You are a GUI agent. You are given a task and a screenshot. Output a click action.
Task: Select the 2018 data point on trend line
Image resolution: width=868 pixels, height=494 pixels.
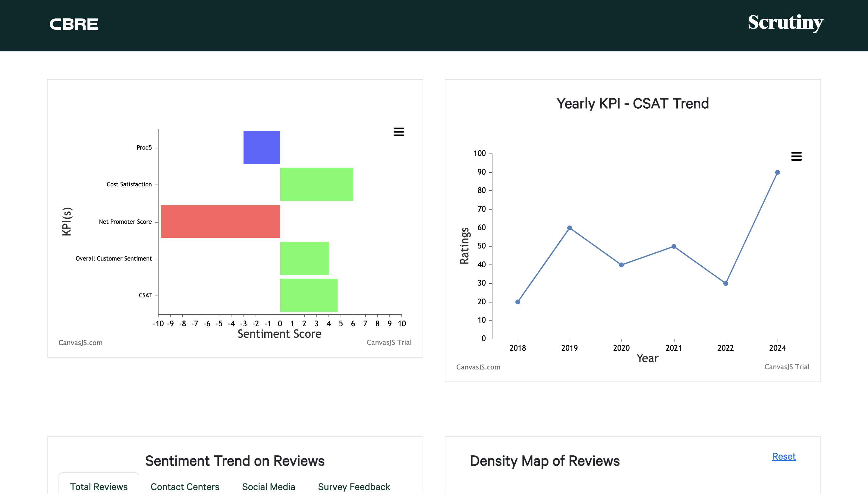pos(518,302)
